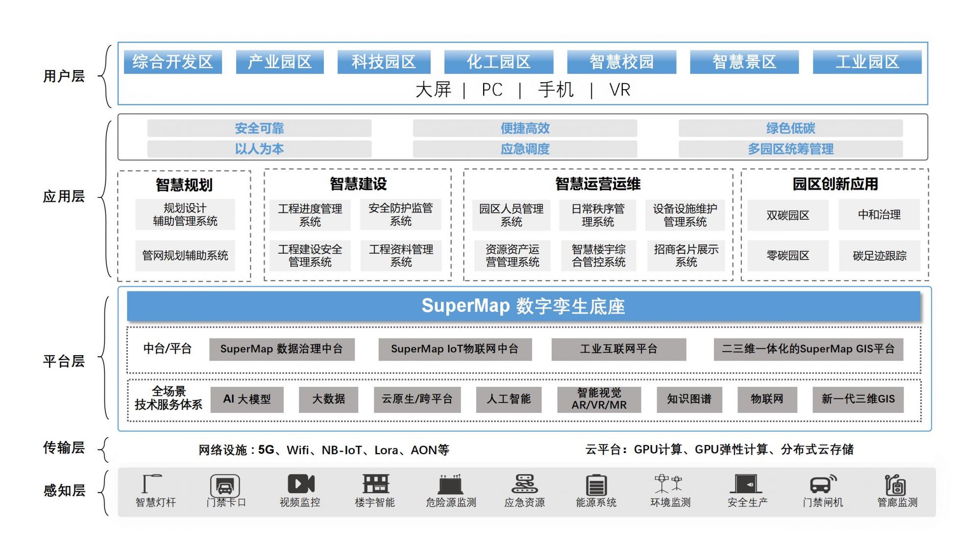
Task: Select the 工程进度管理系统 box
Action: 310,215
